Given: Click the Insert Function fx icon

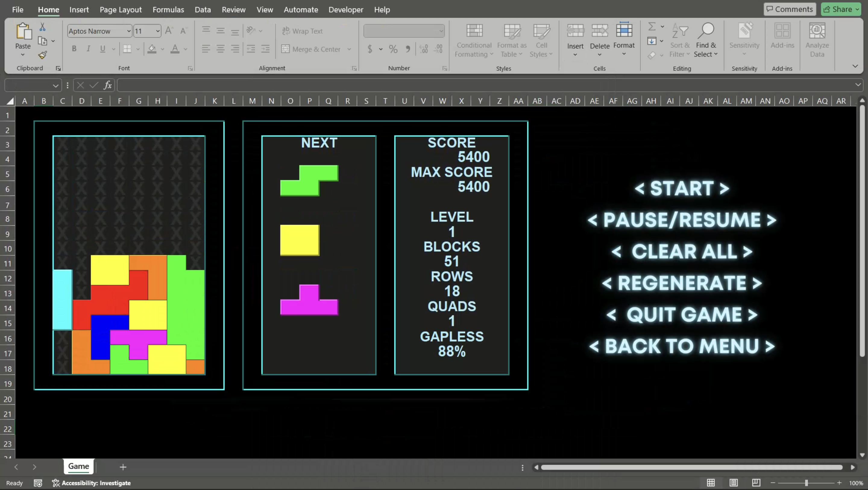Looking at the screenshot, I should point(108,85).
